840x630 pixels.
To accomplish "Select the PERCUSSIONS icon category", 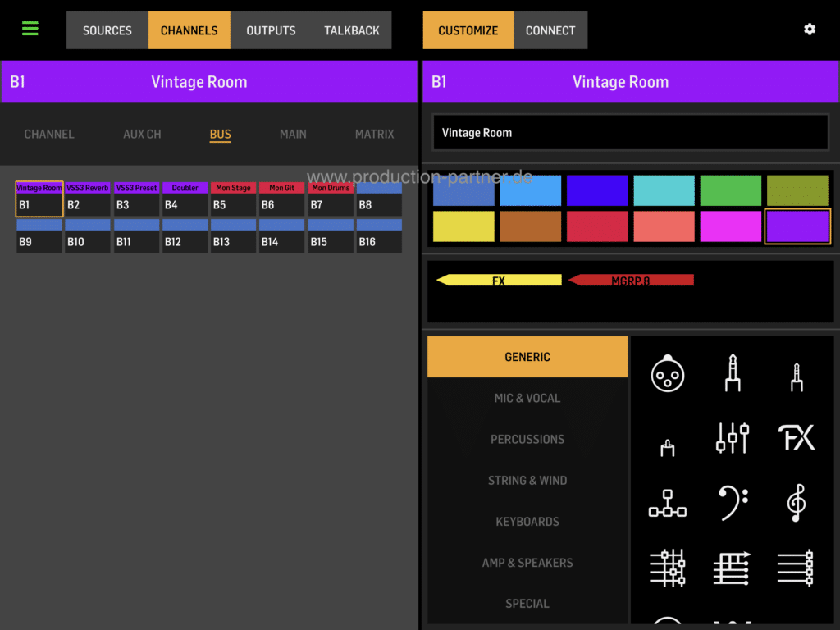I will [x=527, y=439].
